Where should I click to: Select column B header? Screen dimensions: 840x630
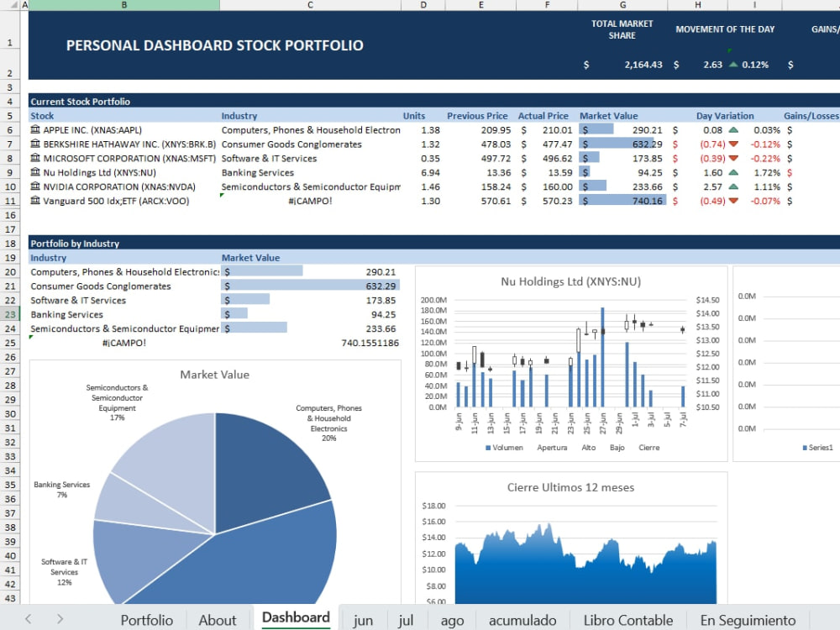(123, 5)
